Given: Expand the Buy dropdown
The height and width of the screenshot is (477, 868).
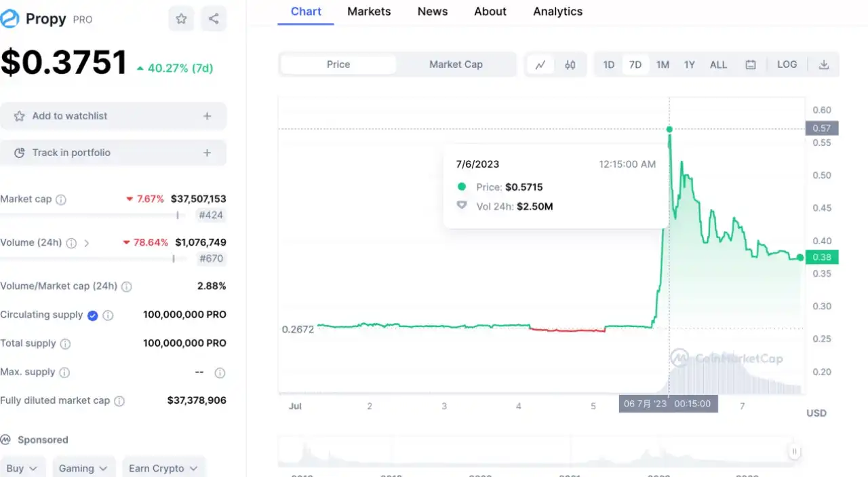Looking at the screenshot, I should 23,468.
